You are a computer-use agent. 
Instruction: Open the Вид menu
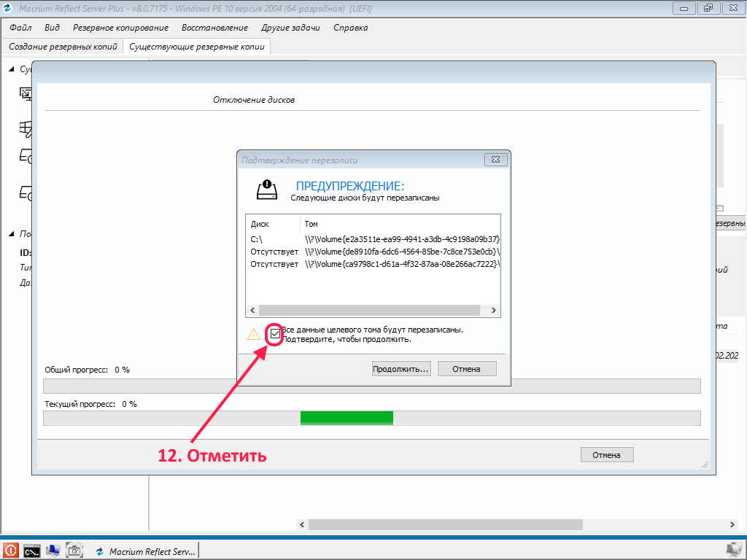52,28
